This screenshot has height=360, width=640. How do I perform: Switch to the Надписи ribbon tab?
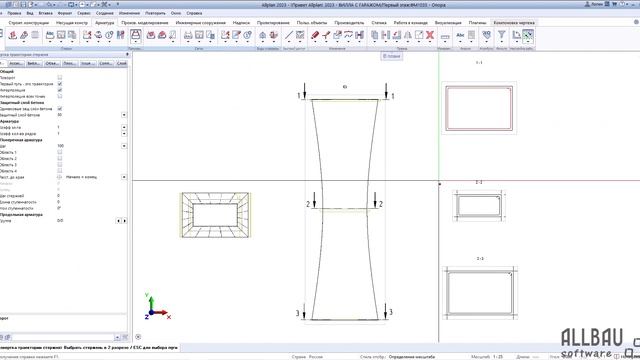click(241, 23)
